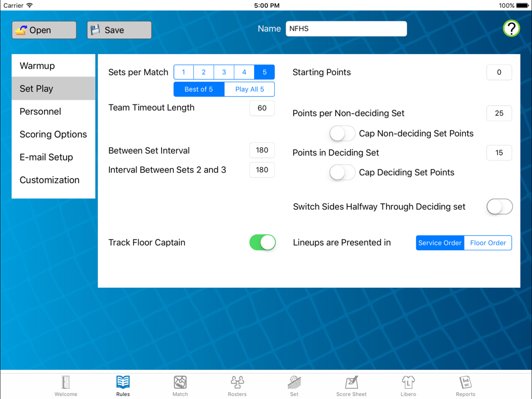
Task: Click the green help question mark icon
Action: [511, 29]
